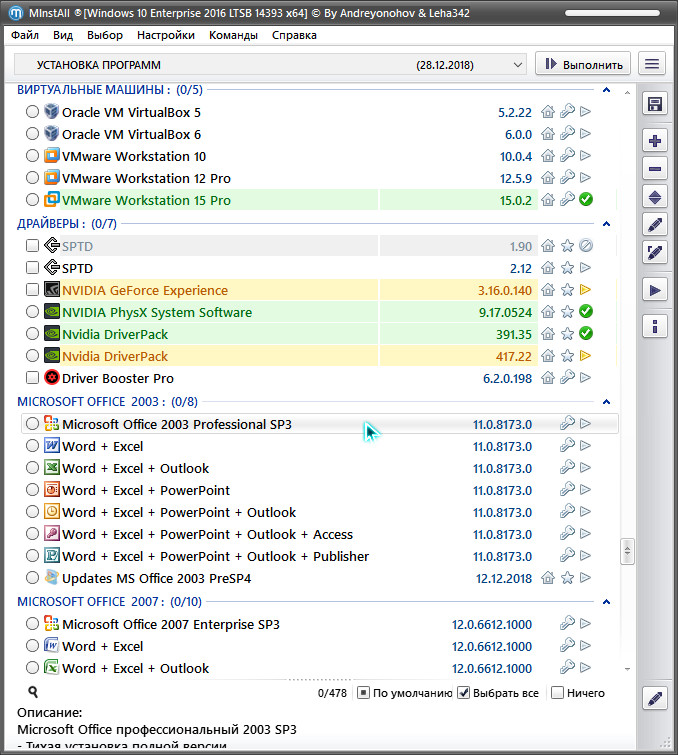Click the save icon in right sidebar
The height and width of the screenshot is (755, 678).
pos(655,105)
